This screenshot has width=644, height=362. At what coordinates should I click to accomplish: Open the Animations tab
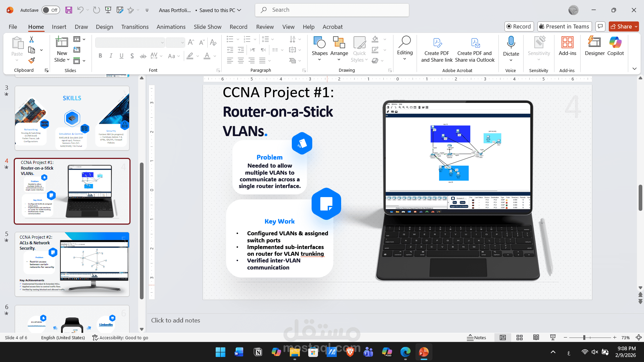(171, 27)
